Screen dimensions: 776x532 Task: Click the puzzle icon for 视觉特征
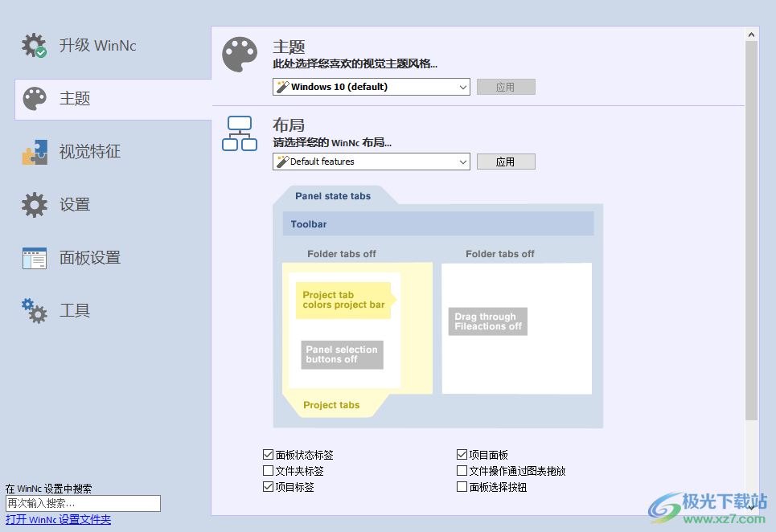(35, 152)
